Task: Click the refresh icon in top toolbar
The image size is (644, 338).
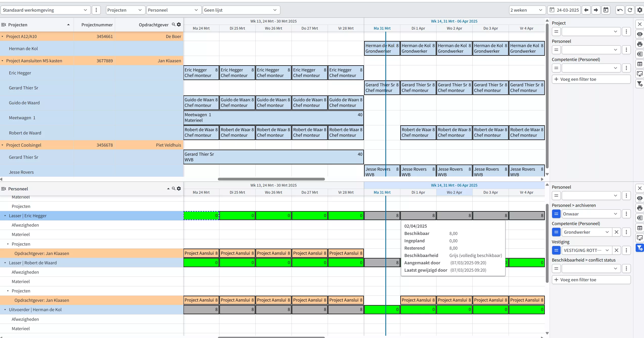Action: pos(630,10)
